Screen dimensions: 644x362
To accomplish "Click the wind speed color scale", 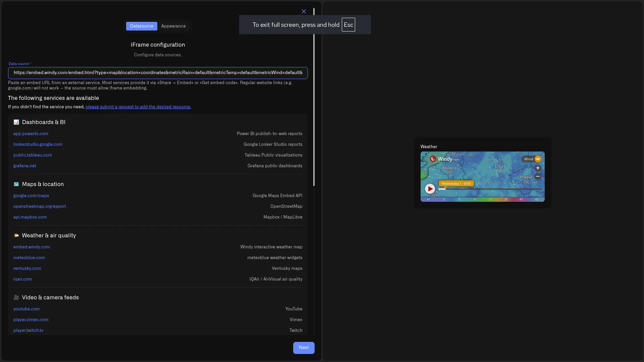I will [482, 199].
